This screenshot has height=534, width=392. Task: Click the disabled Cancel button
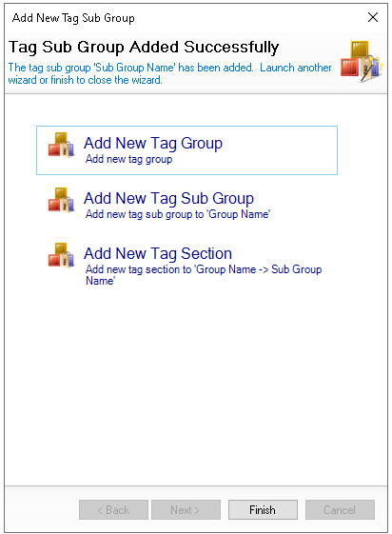tap(340, 510)
